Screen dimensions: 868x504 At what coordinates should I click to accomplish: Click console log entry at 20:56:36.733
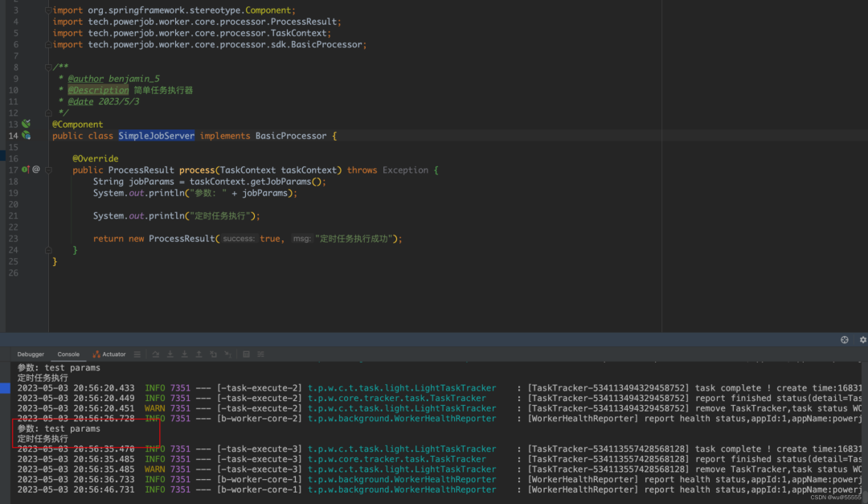pos(440,480)
